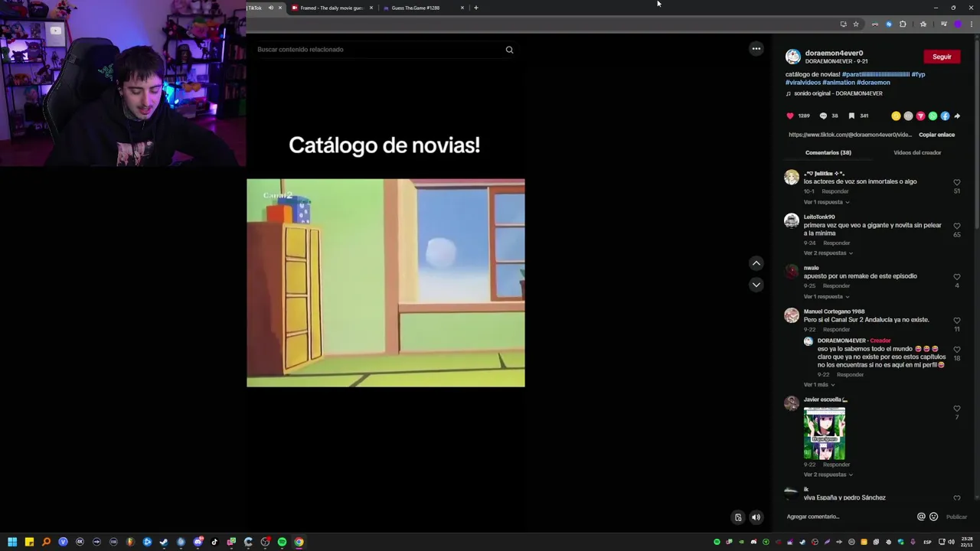Mute the TikTok video with speaker icon

(756, 517)
